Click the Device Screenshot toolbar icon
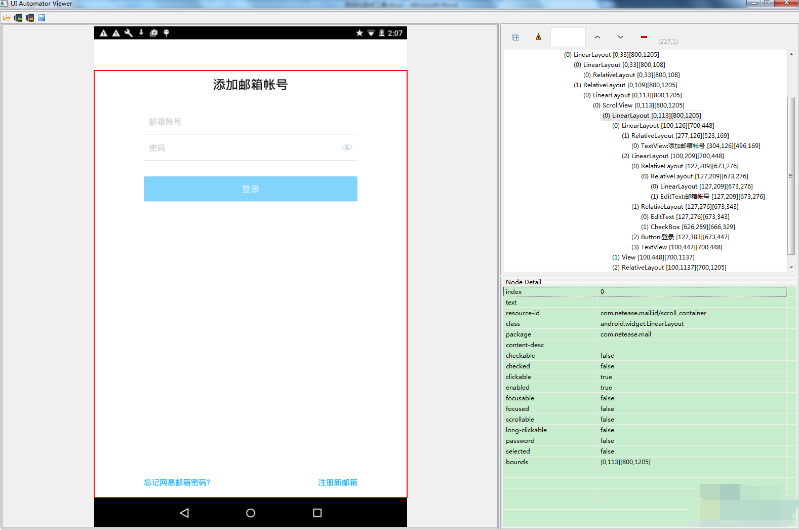The image size is (799, 530). [18, 18]
